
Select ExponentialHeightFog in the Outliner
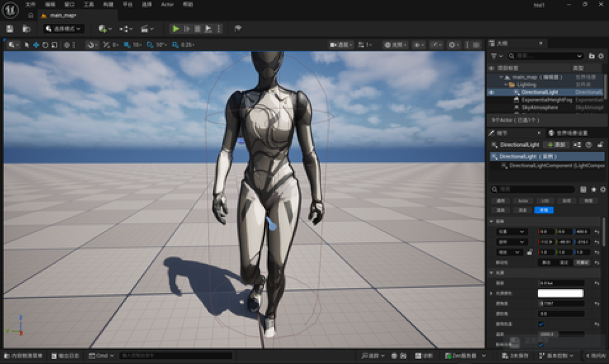pyautogui.click(x=546, y=100)
